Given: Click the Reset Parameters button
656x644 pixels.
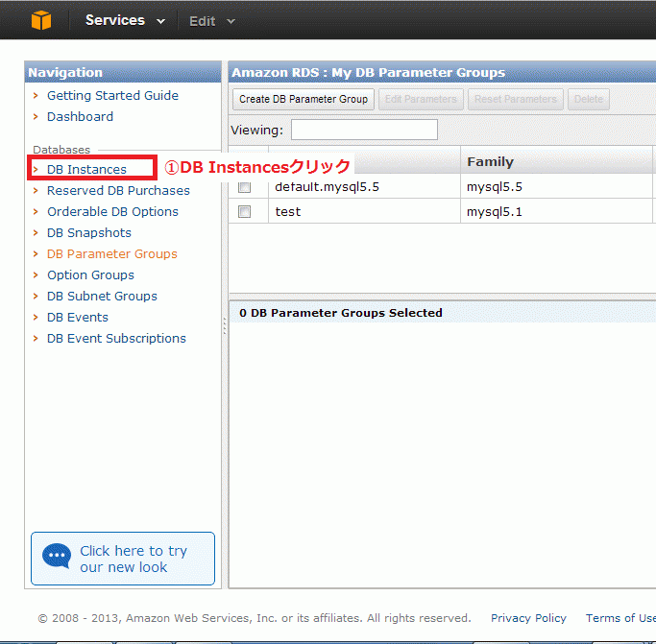Looking at the screenshot, I should (x=516, y=99).
